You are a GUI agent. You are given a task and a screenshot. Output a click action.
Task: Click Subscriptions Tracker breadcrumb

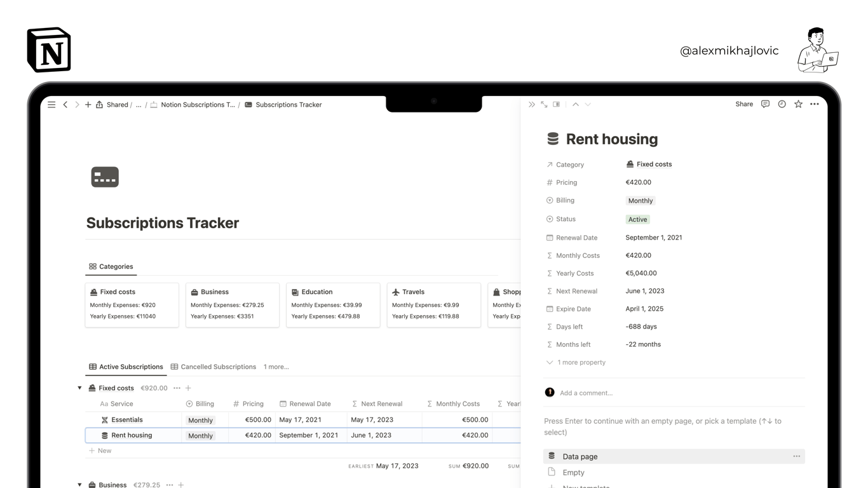point(283,105)
